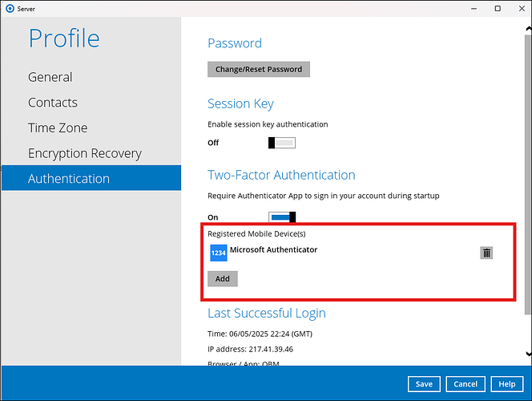Select Contacts in the sidebar
The image size is (532, 401).
click(x=53, y=103)
